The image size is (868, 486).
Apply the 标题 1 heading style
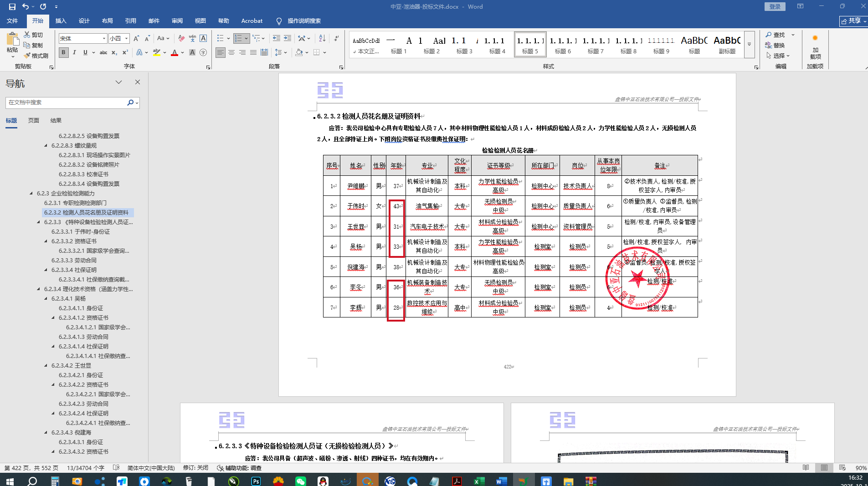(399, 45)
